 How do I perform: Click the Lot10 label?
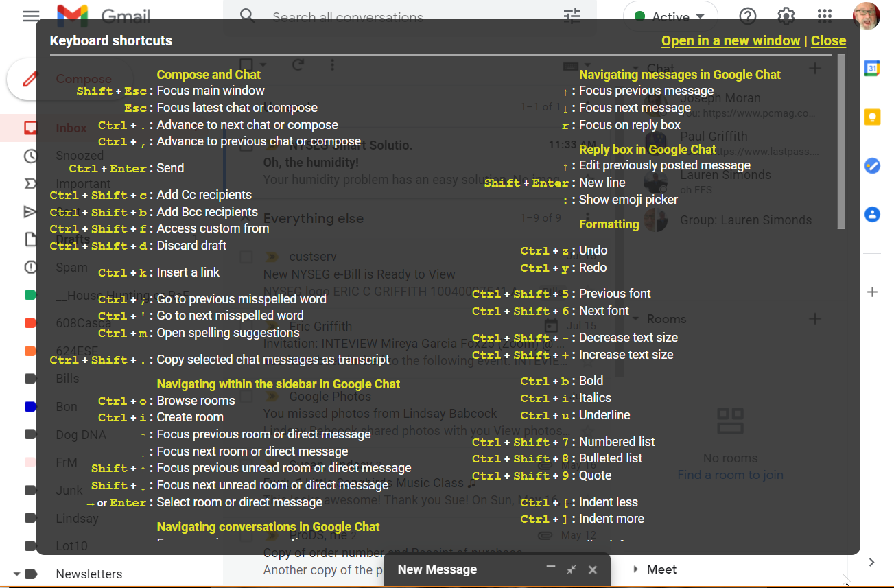tap(71, 546)
